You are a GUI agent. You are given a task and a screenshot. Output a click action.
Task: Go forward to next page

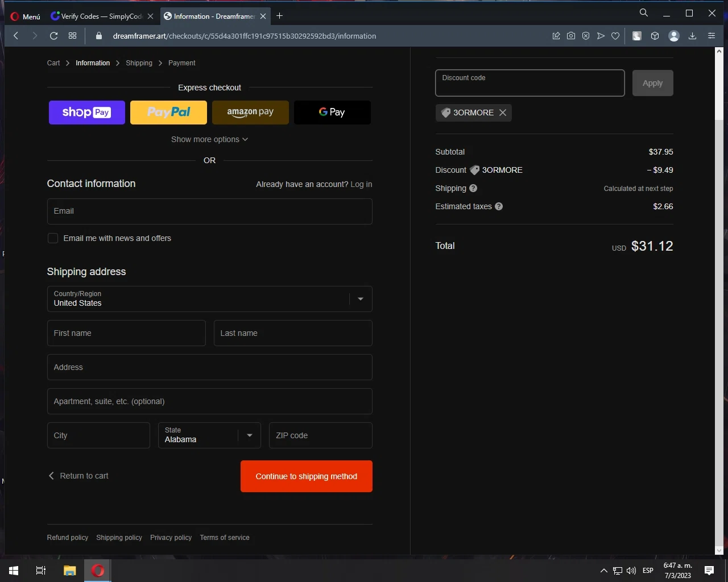coord(35,36)
